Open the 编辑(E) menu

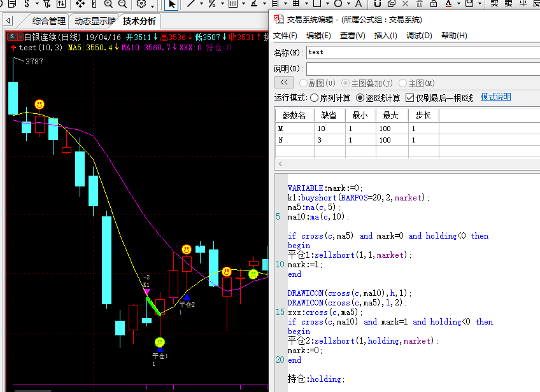pos(318,36)
